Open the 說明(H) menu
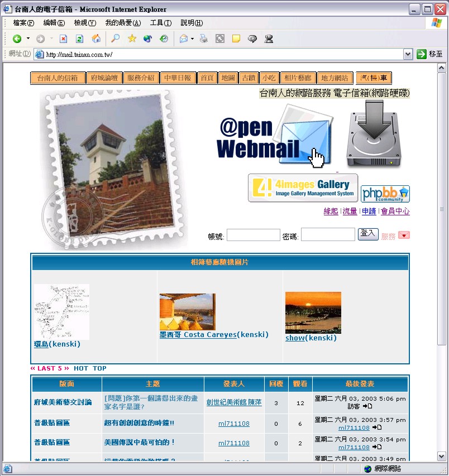This screenshot has width=449, height=476. tap(192, 23)
